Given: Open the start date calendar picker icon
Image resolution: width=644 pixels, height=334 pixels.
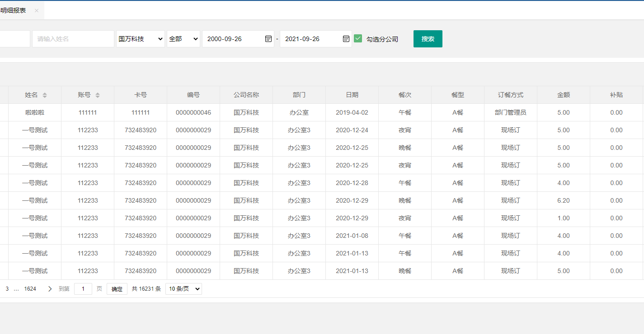Looking at the screenshot, I should click(268, 39).
